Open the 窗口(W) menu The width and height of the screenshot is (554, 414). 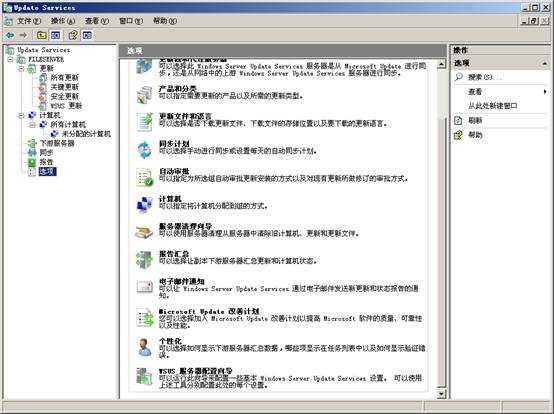131,21
